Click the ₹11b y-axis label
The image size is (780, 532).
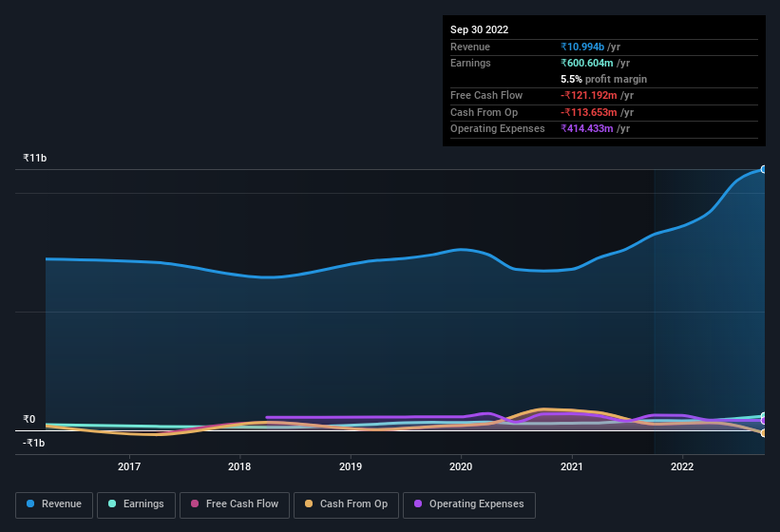(x=35, y=158)
